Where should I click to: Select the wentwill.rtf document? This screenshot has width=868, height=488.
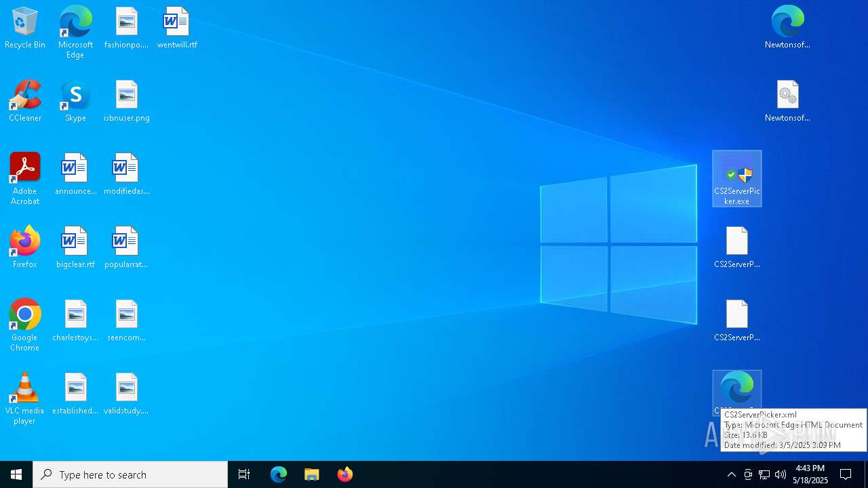coord(177,28)
